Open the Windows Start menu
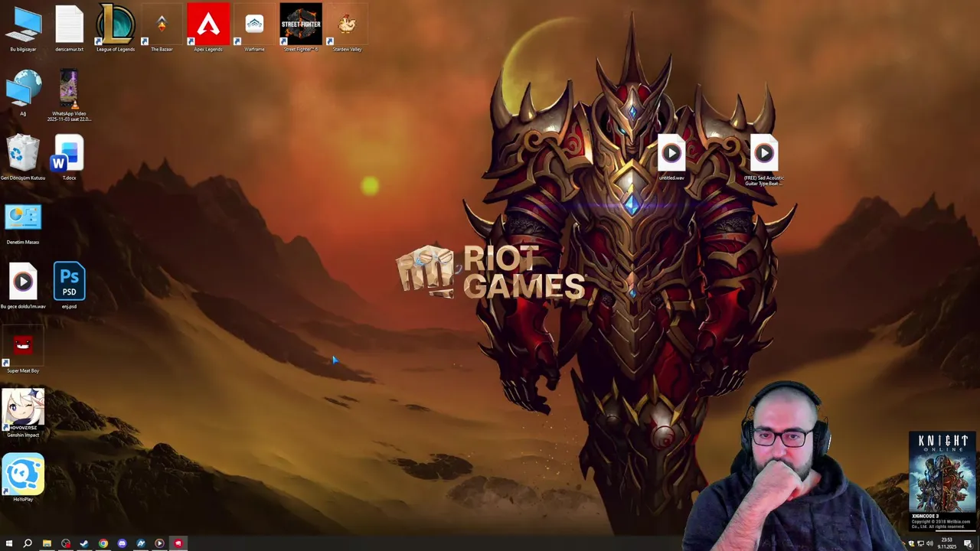 [9, 543]
